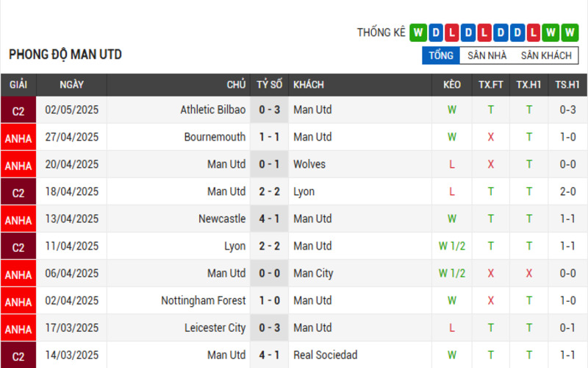
Task: Click the ANHA badge for Leicester City row
Action: point(18,328)
